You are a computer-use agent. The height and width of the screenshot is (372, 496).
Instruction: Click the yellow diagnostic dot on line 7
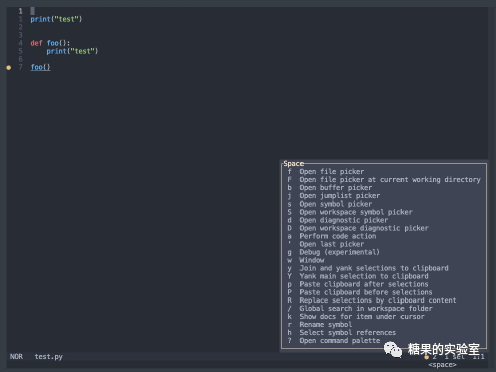(x=9, y=67)
